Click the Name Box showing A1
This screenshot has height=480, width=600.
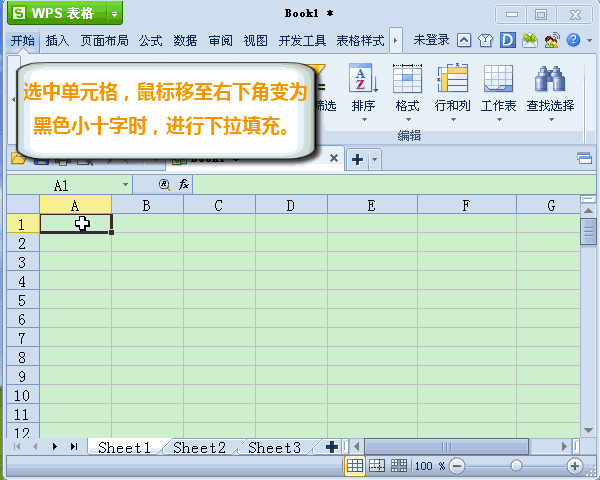61,186
